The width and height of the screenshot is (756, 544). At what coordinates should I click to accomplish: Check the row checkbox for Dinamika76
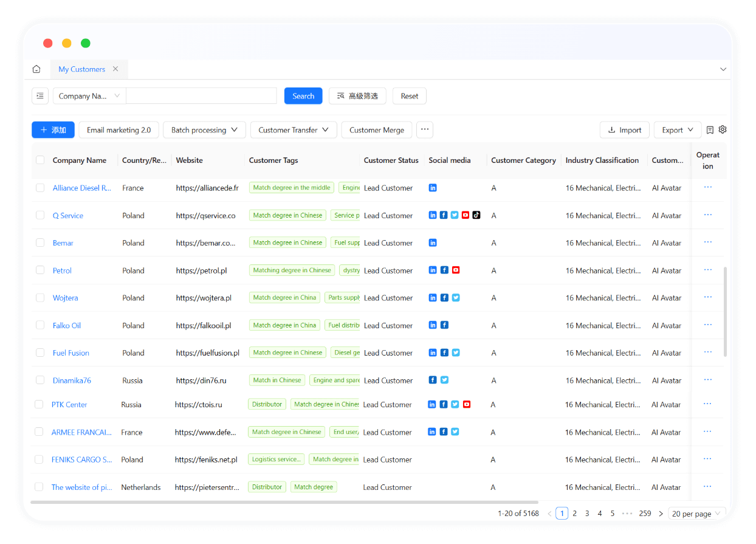(x=40, y=379)
